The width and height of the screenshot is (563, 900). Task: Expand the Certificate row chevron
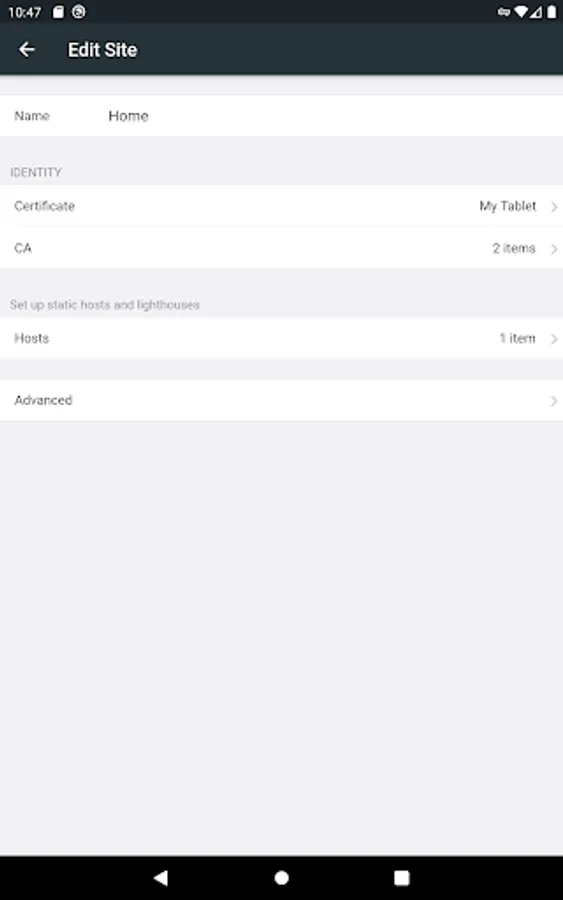(x=554, y=207)
